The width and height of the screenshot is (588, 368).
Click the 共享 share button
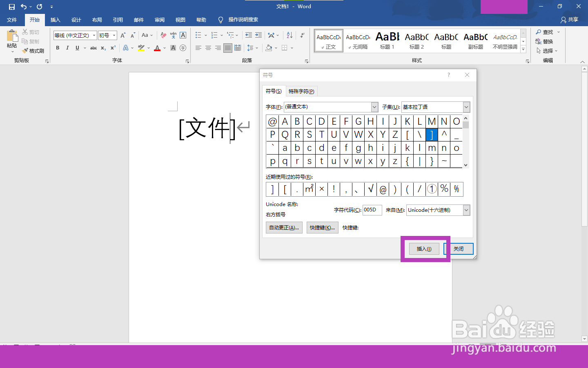pyautogui.click(x=570, y=20)
